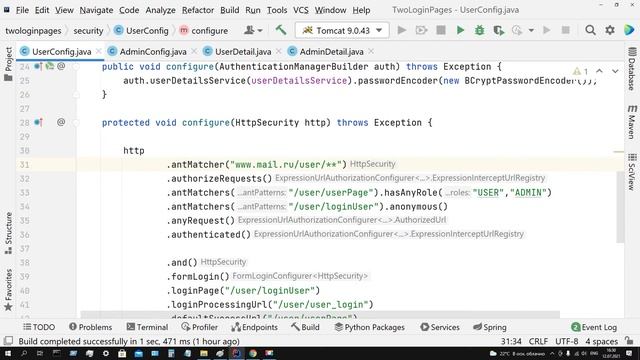640x360 pixels.
Task: Switch to the UserDetail.java tab
Action: pyautogui.click(x=243, y=52)
